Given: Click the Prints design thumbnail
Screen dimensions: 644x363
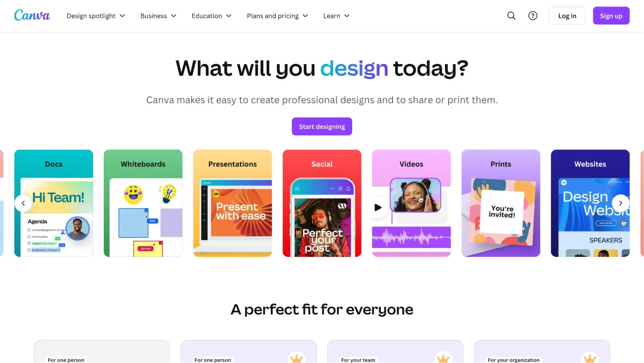Looking at the screenshot, I should coord(500,203).
